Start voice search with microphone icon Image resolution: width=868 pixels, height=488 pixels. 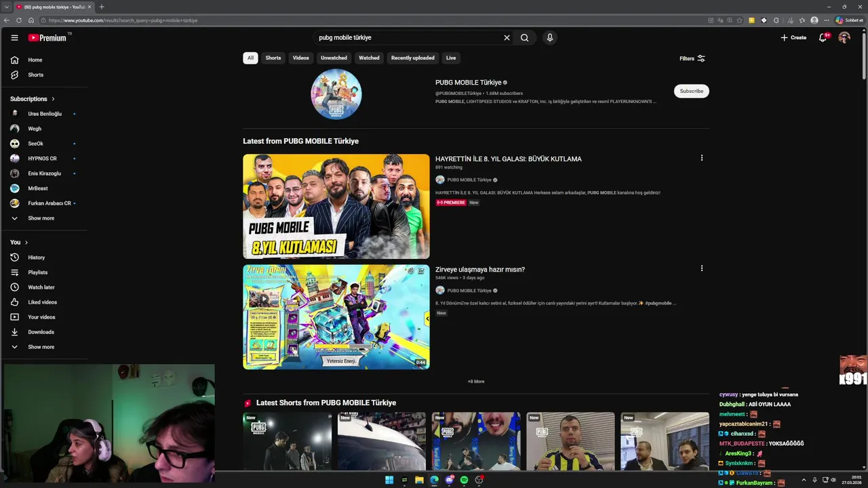coord(550,38)
